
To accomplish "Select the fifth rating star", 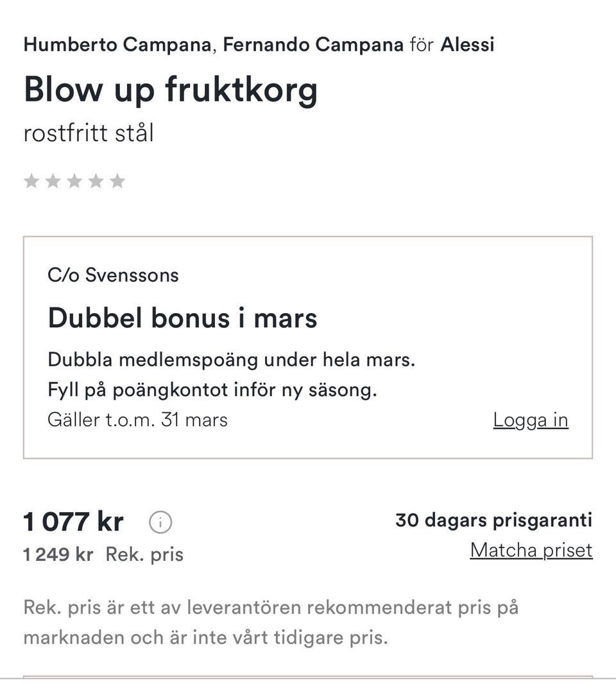I will coord(117,182).
